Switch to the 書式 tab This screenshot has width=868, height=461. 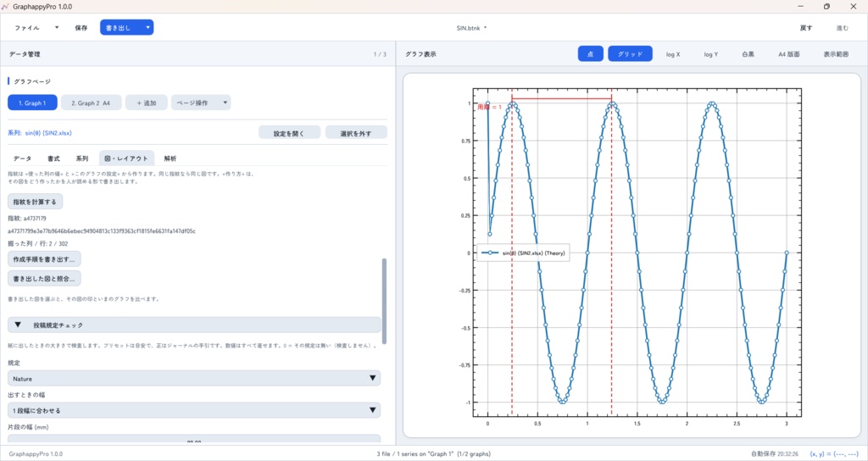tap(53, 158)
